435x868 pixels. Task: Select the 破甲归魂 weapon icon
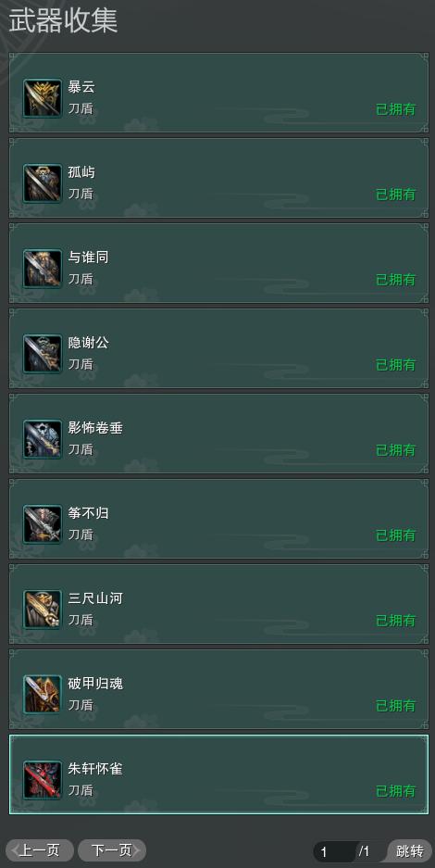[43, 695]
